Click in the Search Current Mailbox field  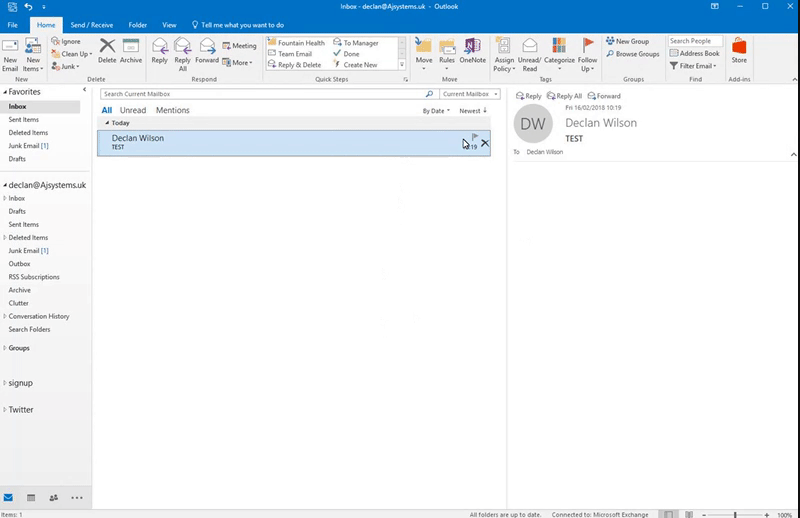[x=263, y=94]
